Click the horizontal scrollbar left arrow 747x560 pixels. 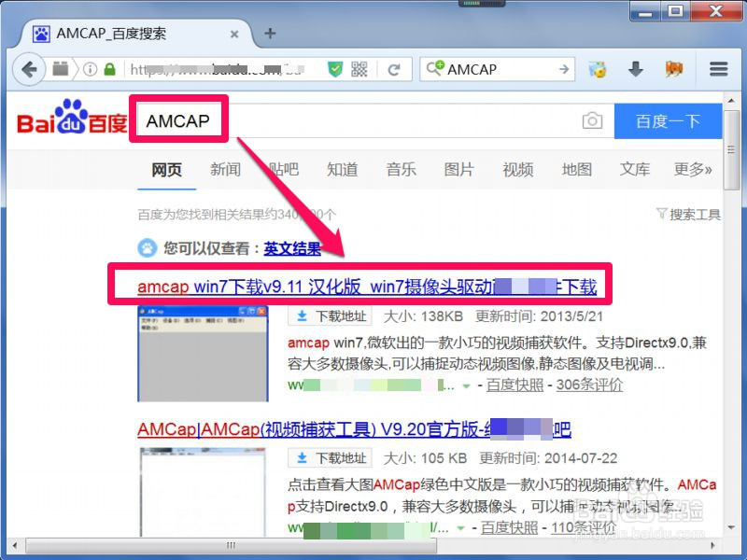(x=15, y=545)
